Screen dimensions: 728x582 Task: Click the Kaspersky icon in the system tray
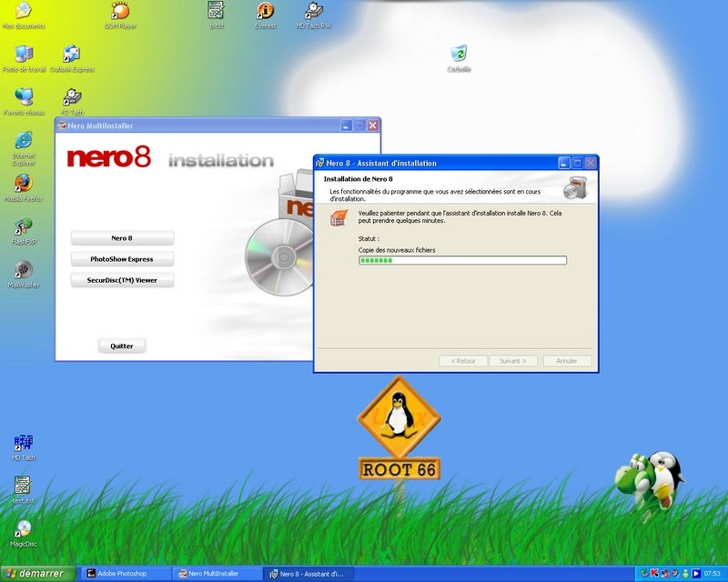pyautogui.click(x=654, y=573)
